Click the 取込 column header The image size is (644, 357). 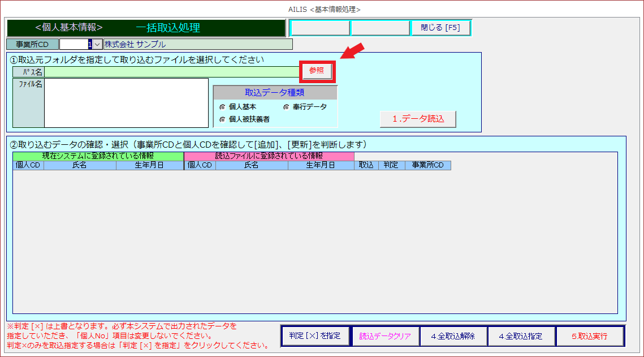[366, 165]
